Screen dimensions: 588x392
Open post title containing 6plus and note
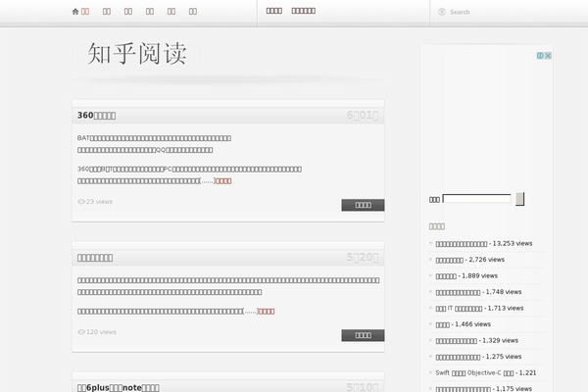[x=119, y=387]
